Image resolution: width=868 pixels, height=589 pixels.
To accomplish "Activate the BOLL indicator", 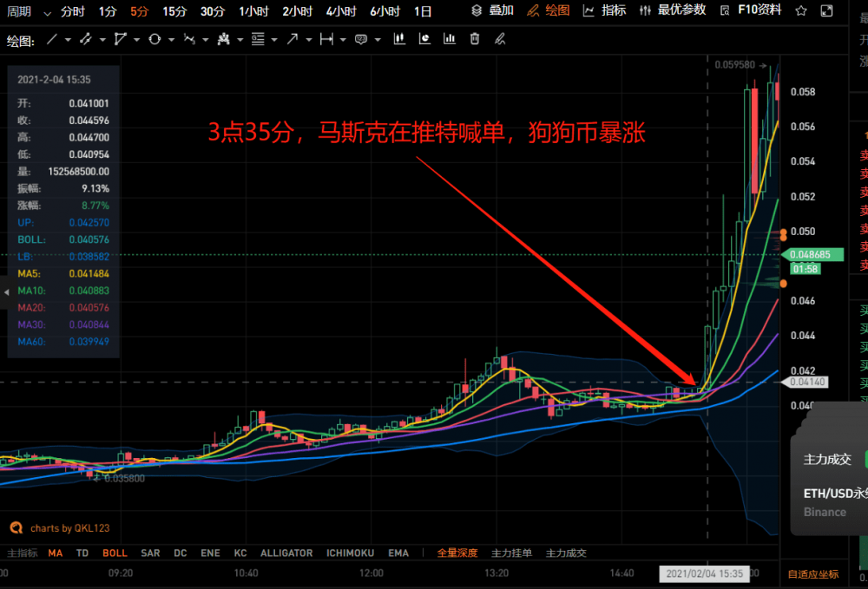I will coord(115,553).
